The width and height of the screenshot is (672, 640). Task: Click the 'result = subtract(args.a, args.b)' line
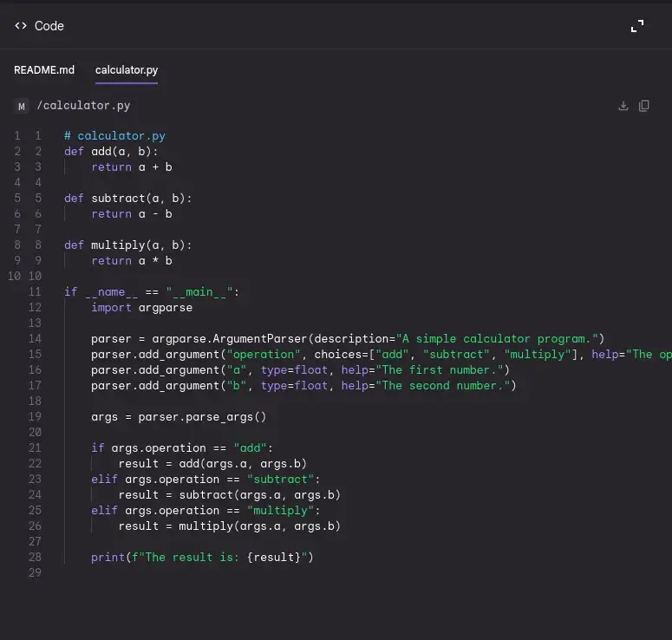coord(229,495)
